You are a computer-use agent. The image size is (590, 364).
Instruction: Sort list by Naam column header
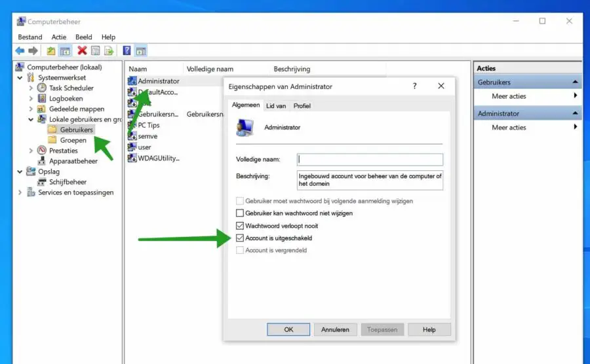[x=154, y=69]
